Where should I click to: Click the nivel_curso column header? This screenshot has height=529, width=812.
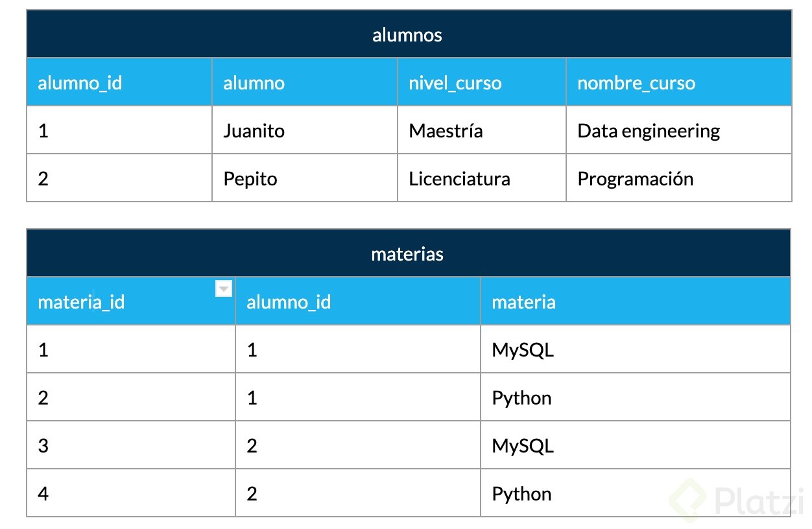pyautogui.click(x=455, y=83)
